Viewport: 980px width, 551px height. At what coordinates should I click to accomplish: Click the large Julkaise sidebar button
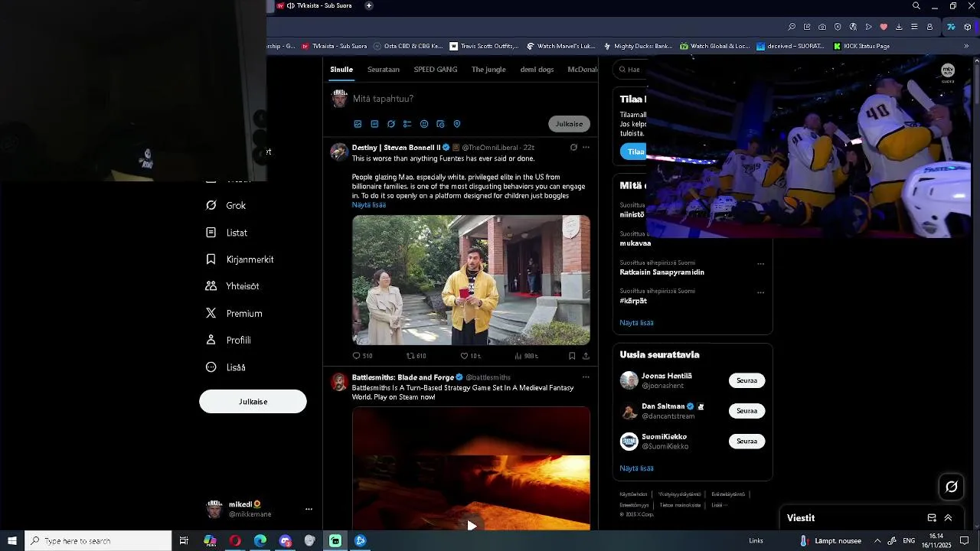coord(253,402)
